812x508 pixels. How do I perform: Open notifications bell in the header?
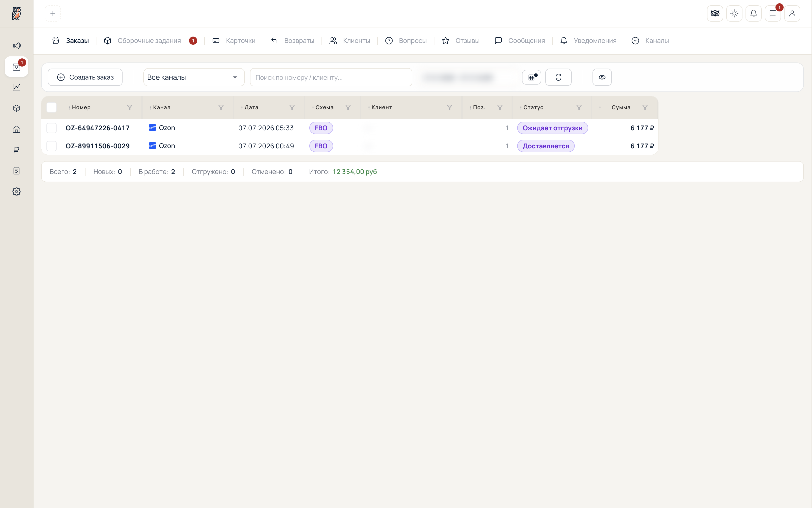[754, 13]
